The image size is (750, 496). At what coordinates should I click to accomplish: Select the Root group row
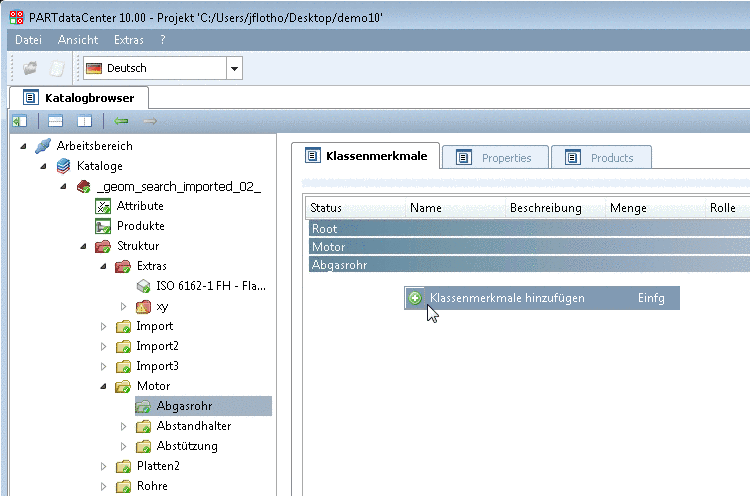point(529,229)
